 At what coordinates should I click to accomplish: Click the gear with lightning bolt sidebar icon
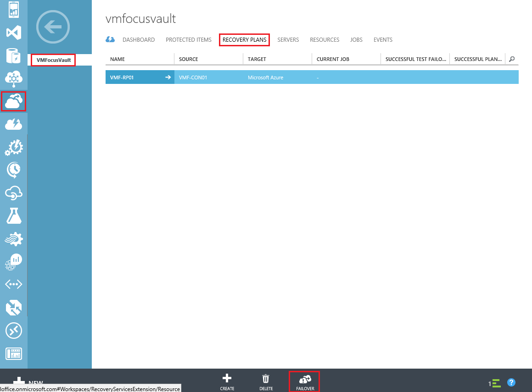pos(14,147)
